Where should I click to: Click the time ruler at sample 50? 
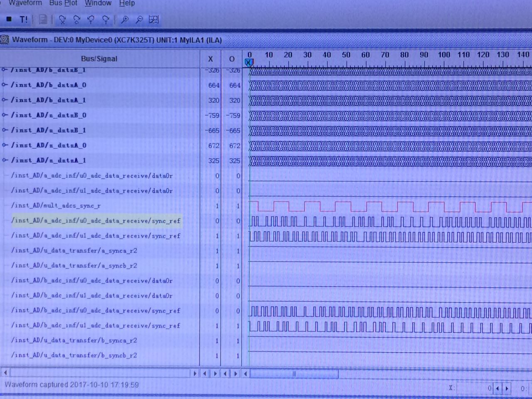[346, 55]
